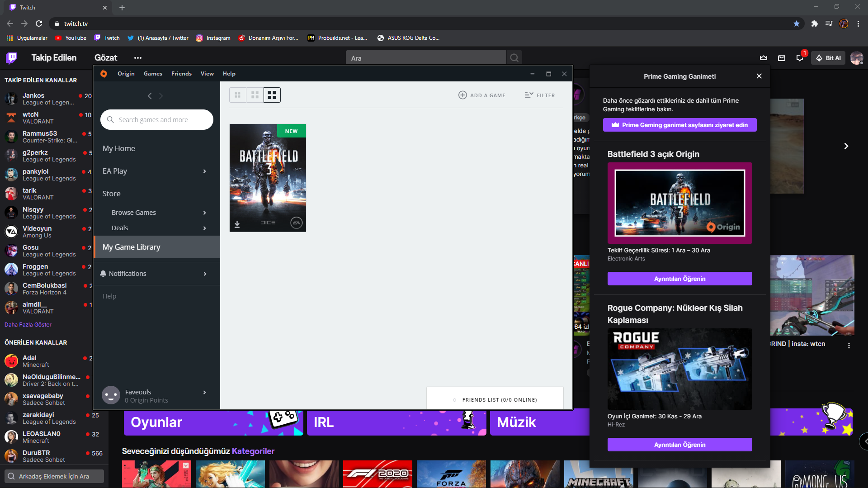Open Oyunlar category banner
The width and height of the screenshot is (868, 488).
(213, 422)
